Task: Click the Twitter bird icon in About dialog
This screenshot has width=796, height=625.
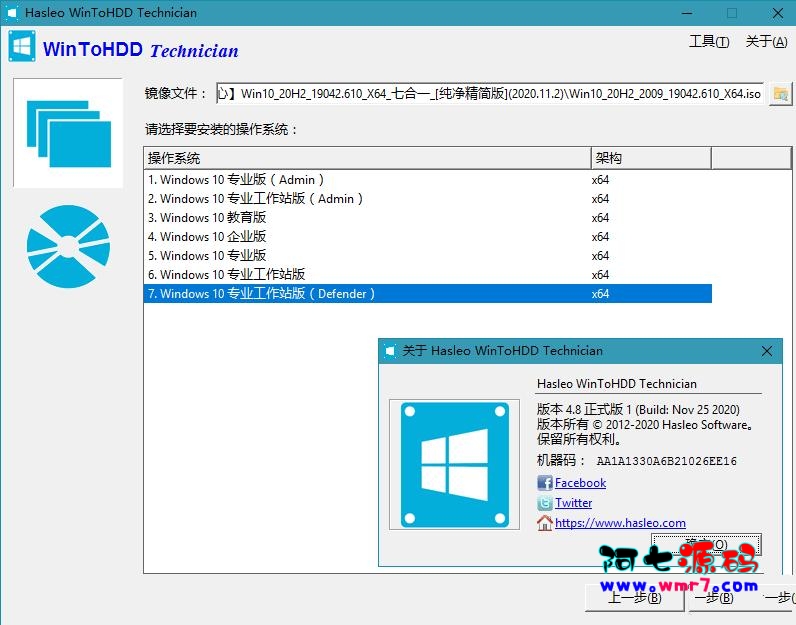Action: click(545, 503)
